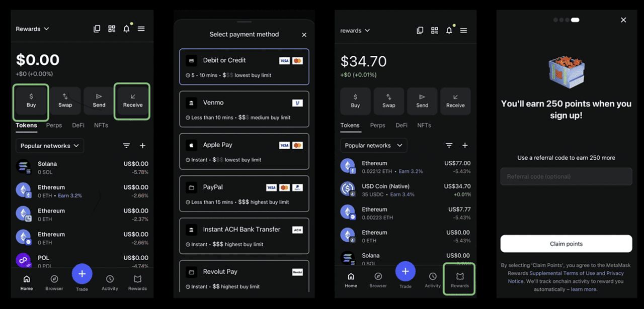Viewport: 644px width, 309px height.
Task: Tap Swap on the $0.00 balance screen
Action: pos(65,100)
